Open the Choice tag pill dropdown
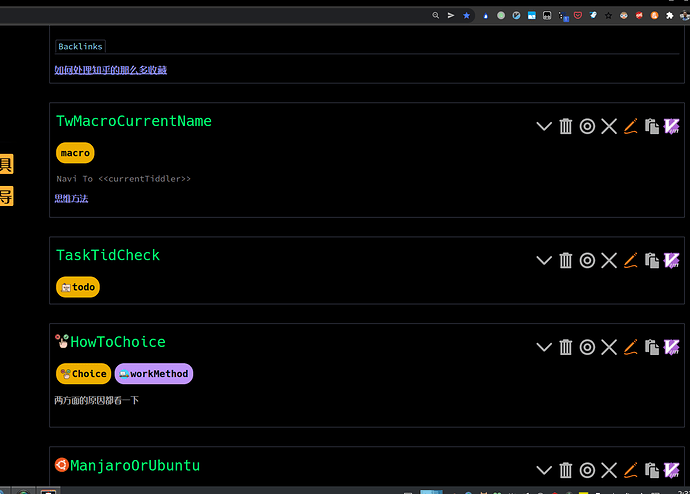Screen dimensions: 690x494 click(x=84, y=373)
